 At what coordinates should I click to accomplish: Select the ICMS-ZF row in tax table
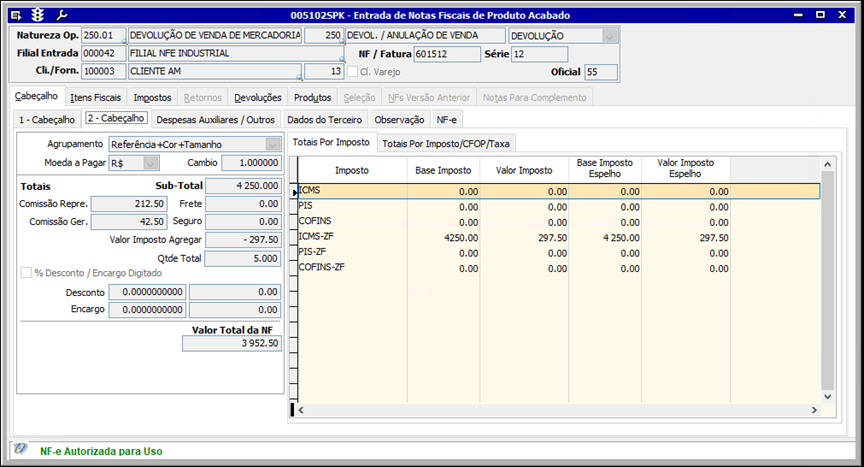(351, 238)
